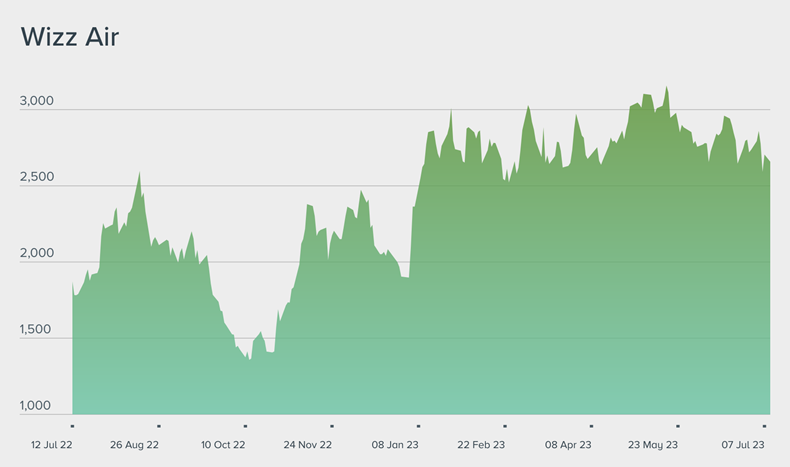Click the lowest trough near October 2022
790x467 pixels.
249,360
